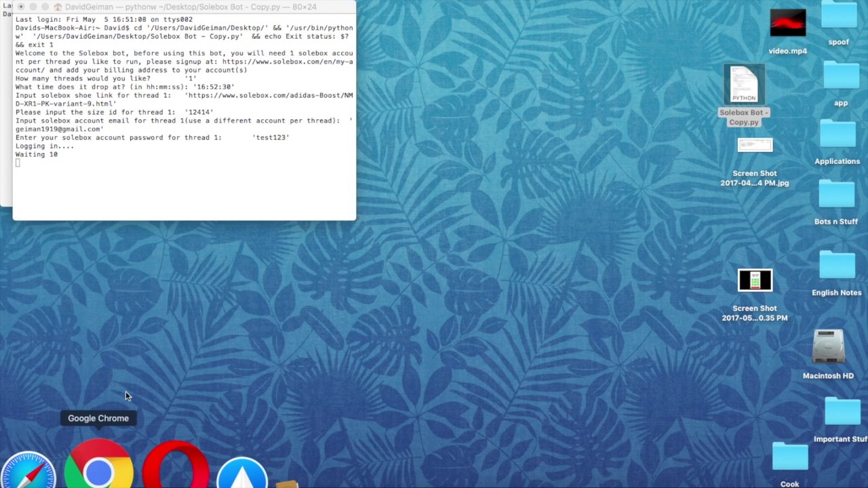
Task: Select Screen Shot 2017-05 thumbnail
Action: pyautogui.click(x=755, y=281)
